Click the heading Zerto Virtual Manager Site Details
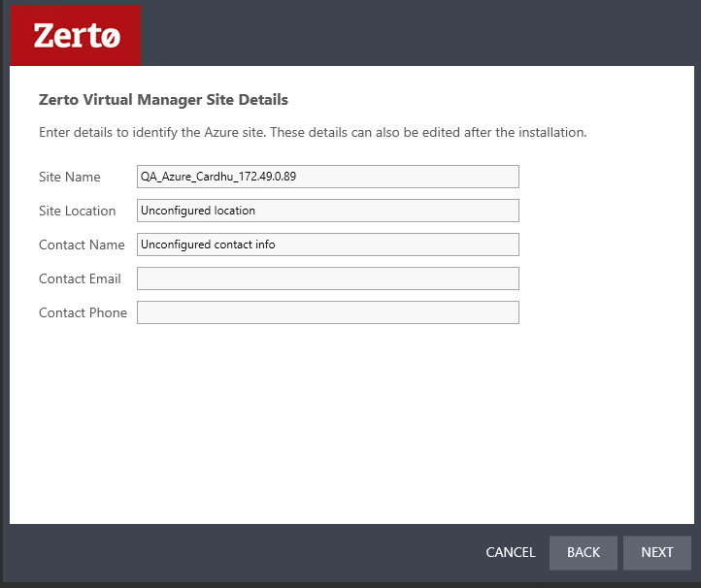Screen dimensions: 701x588 pos(164,100)
